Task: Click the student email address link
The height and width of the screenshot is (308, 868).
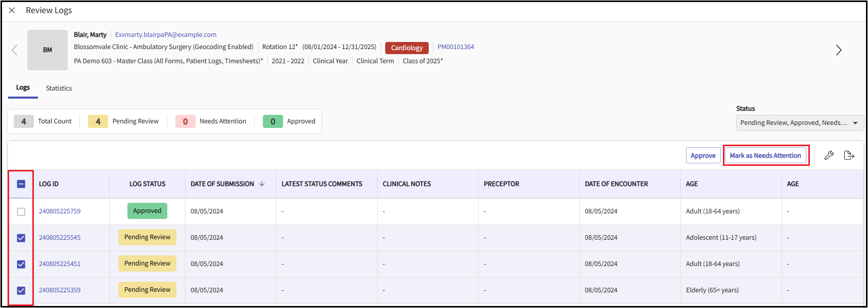Action: 166,34
